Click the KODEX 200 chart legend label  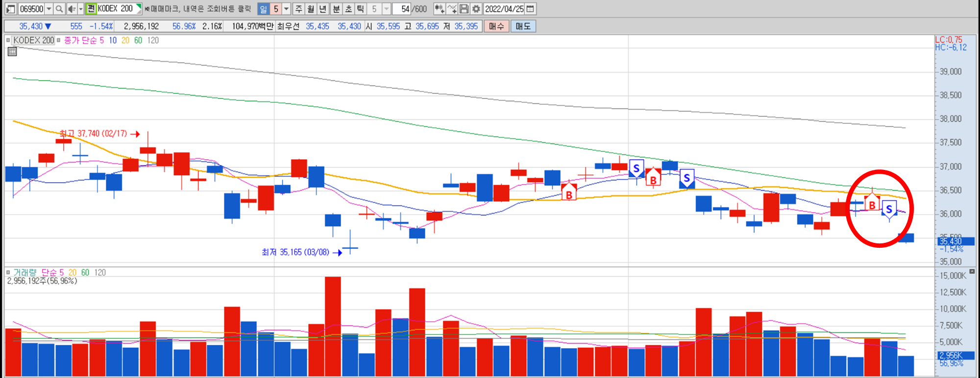(34, 40)
